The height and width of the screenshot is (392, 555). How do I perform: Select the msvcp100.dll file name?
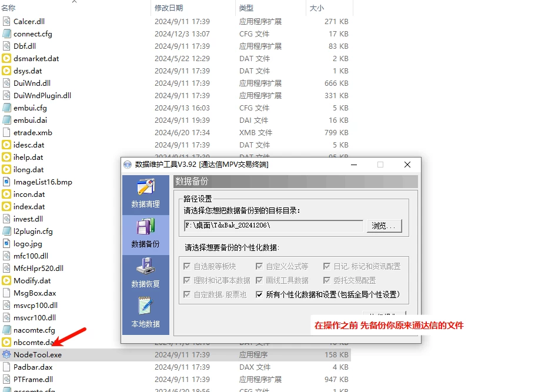(x=35, y=305)
